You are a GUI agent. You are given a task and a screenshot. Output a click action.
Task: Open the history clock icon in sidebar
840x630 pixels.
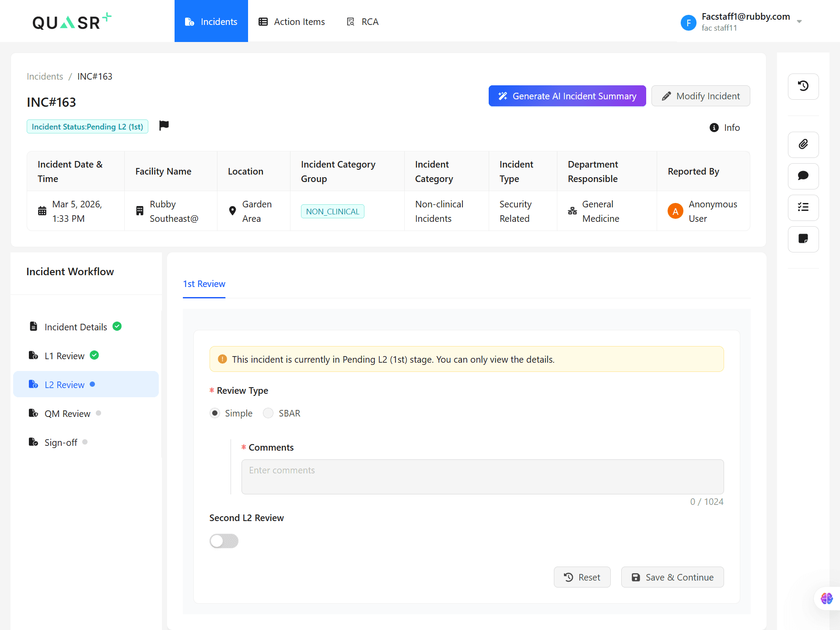803,86
